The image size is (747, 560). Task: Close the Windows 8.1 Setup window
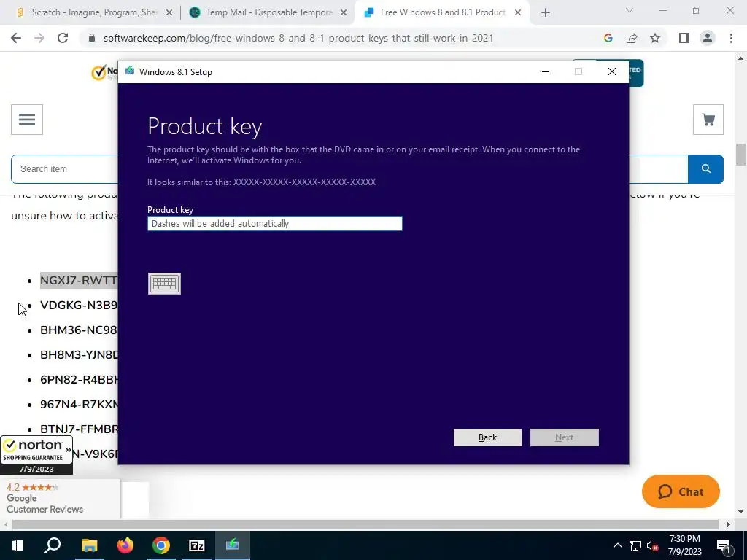[x=612, y=72]
